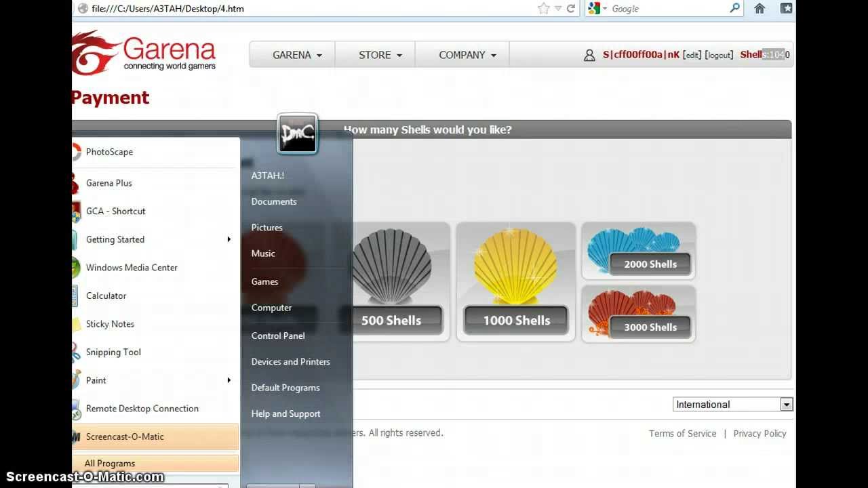Open Help and Support
Screen dimensions: 868x488
[286, 413]
